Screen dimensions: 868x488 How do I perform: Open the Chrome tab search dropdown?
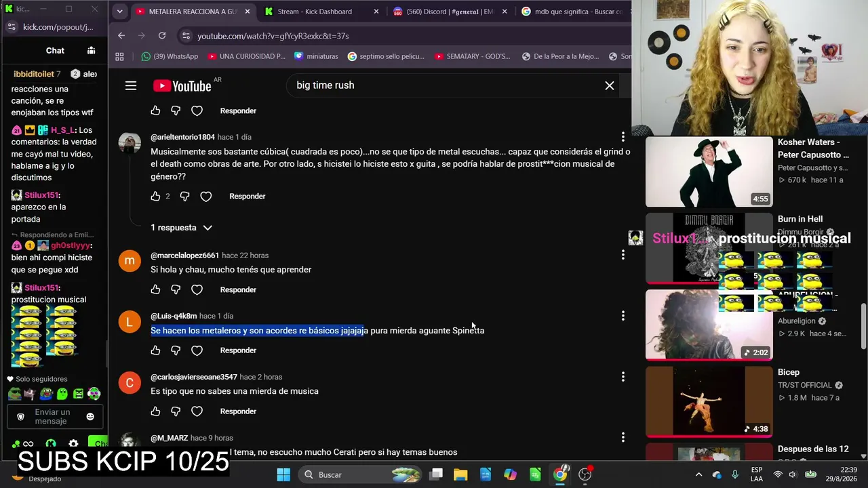coord(119,12)
